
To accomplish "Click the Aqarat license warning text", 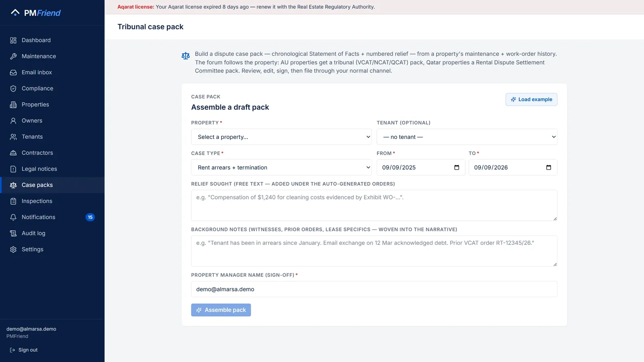I will (x=246, y=7).
